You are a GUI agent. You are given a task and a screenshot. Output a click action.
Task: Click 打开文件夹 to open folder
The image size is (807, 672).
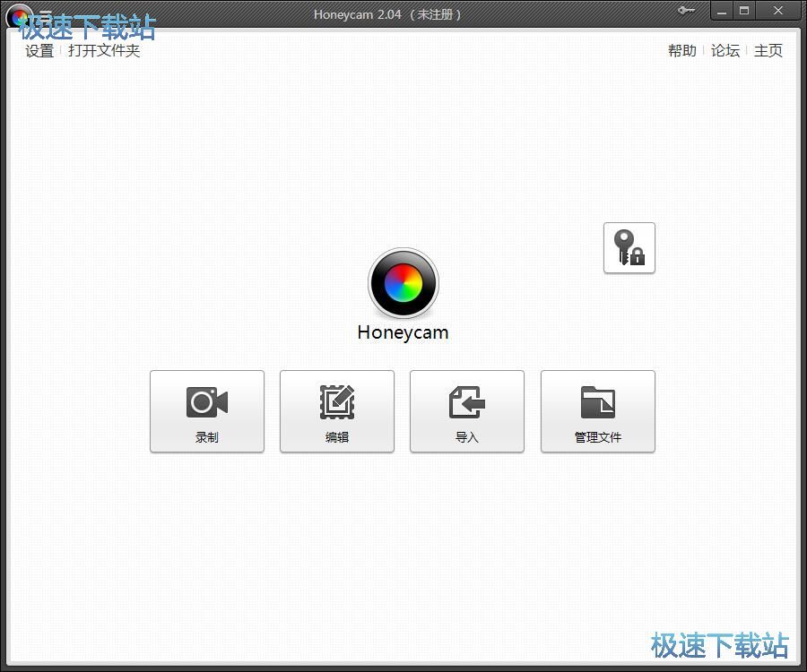(104, 51)
